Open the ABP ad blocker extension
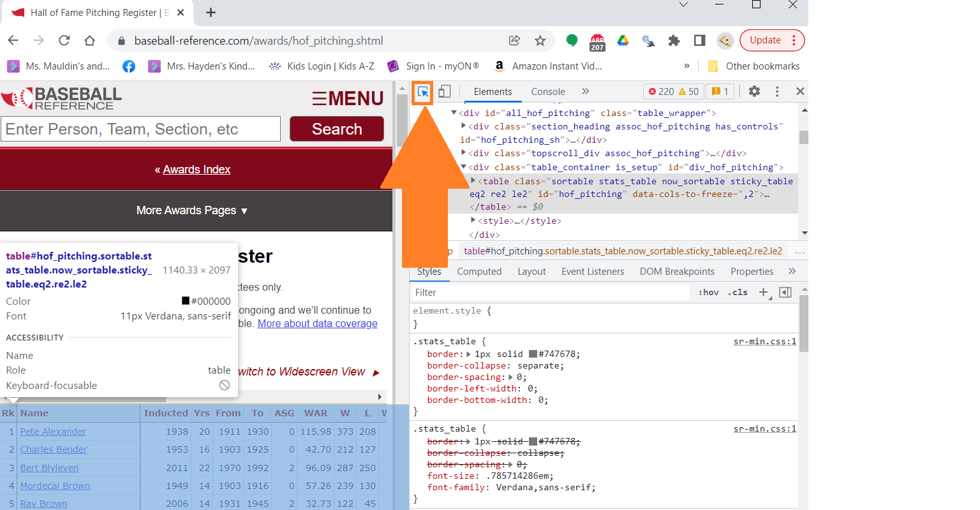The image size is (980, 510). tap(597, 41)
